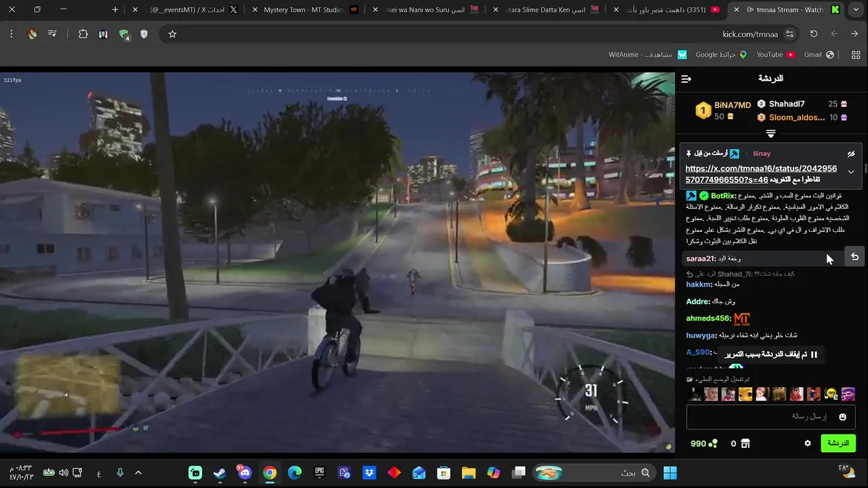The image size is (868, 488).
Task: Open the volume icon in system tray
Action: [63, 472]
